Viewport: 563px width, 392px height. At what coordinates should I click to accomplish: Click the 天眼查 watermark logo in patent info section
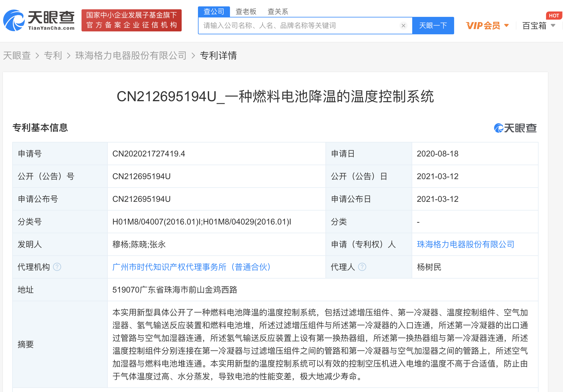pyautogui.click(x=515, y=128)
